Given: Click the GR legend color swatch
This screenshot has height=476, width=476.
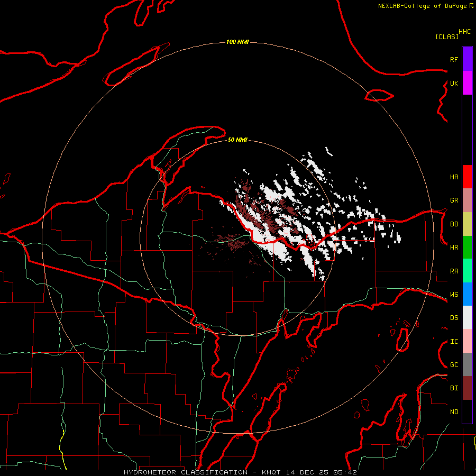Looking at the screenshot, I should (x=467, y=200).
